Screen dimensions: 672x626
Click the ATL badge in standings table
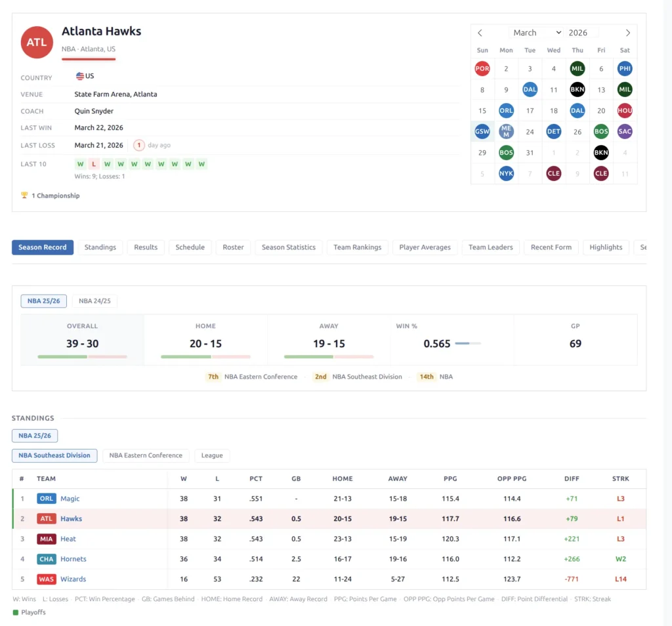[x=47, y=519]
